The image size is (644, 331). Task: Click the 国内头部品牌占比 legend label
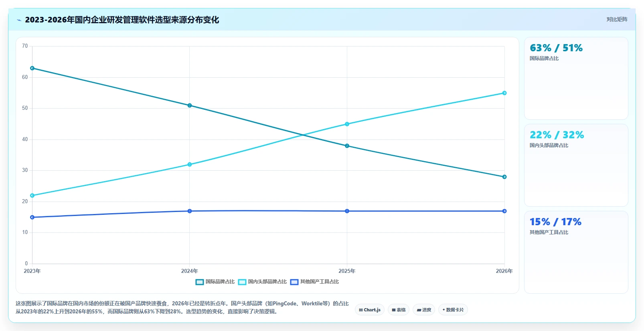pos(267,282)
